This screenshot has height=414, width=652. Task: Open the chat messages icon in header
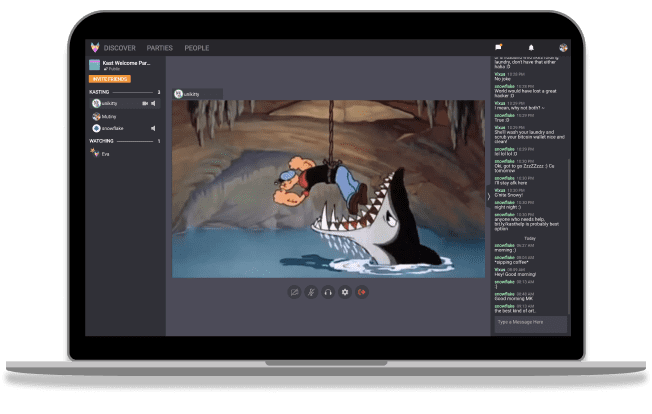click(499, 47)
